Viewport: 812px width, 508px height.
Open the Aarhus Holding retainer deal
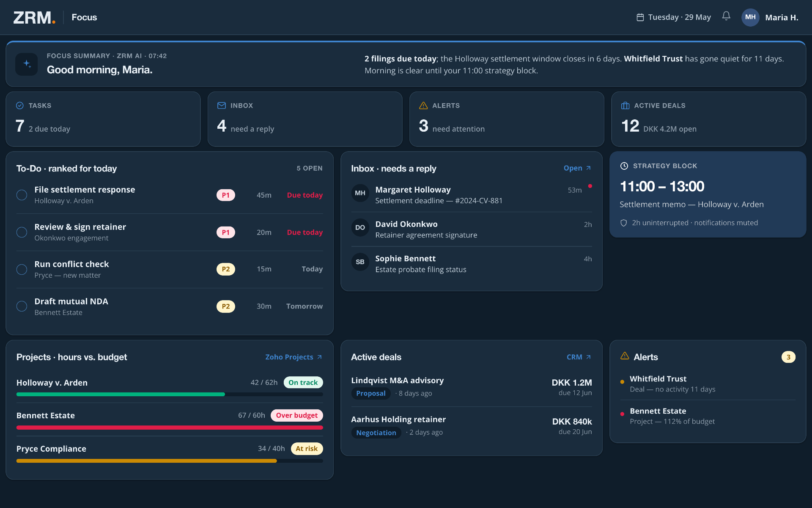click(x=472, y=426)
